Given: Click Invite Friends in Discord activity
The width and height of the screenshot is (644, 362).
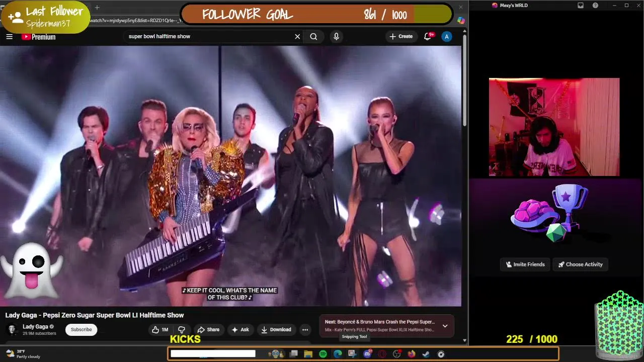Looking at the screenshot, I should (x=525, y=264).
